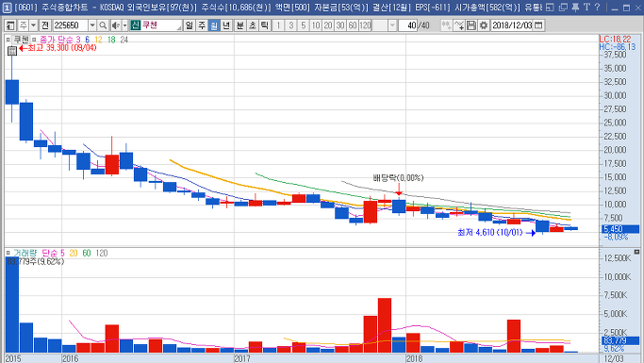Viewport: 644px width, 363px height.
Task: Switch to yearly chart '년'
Action: [x=226, y=25]
